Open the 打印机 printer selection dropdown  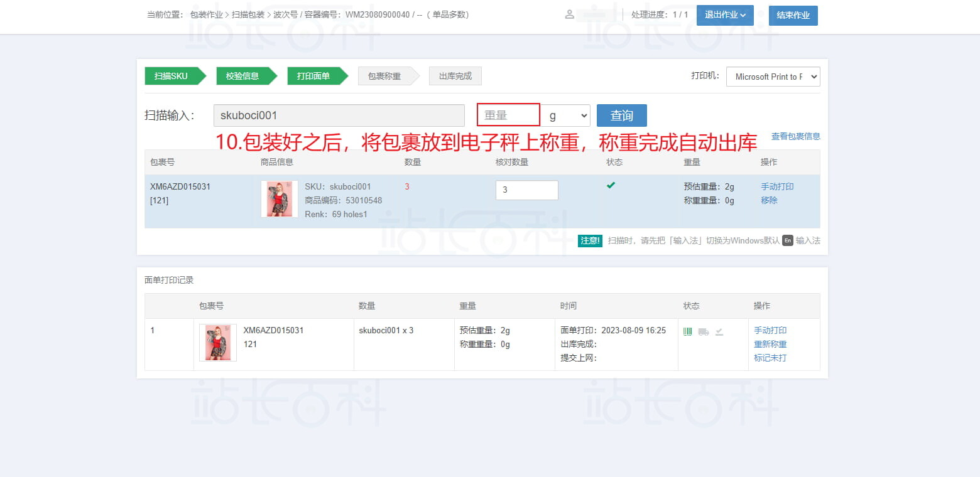773,77
